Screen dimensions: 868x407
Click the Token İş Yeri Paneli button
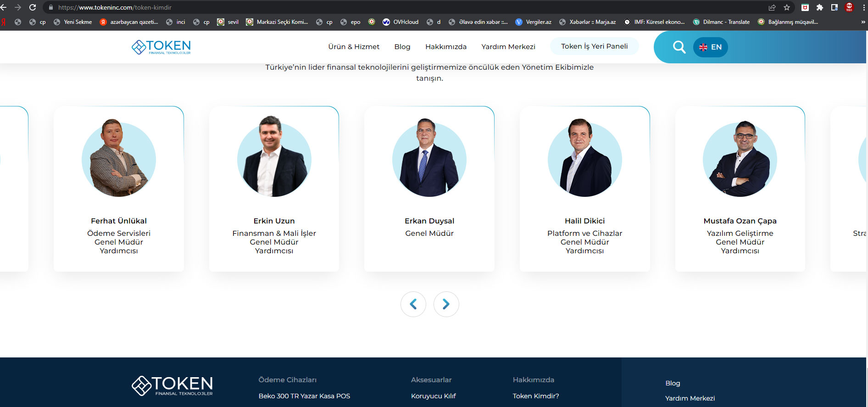coord(594,46)
